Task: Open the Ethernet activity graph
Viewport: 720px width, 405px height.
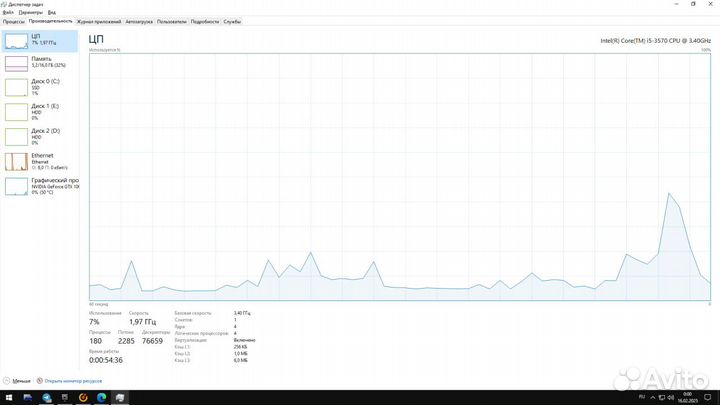Action: [17, 162]
